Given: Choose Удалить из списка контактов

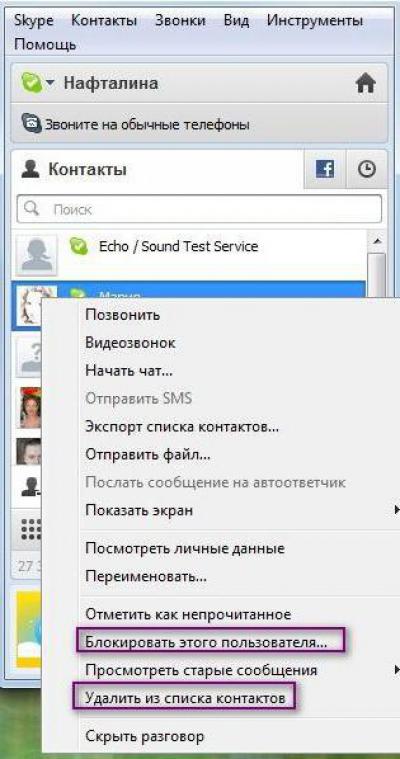Looking at the screenshot, I should [185, 698].
